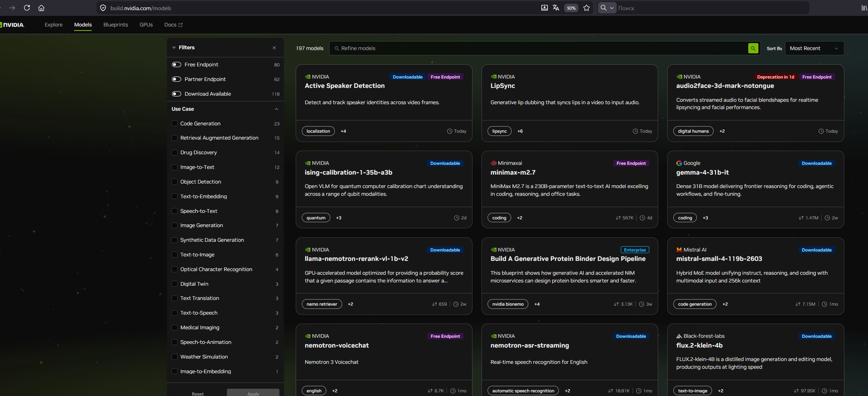
Task: Open the GPUs tab
Action: pyautogui.click(x=146, y=25)
